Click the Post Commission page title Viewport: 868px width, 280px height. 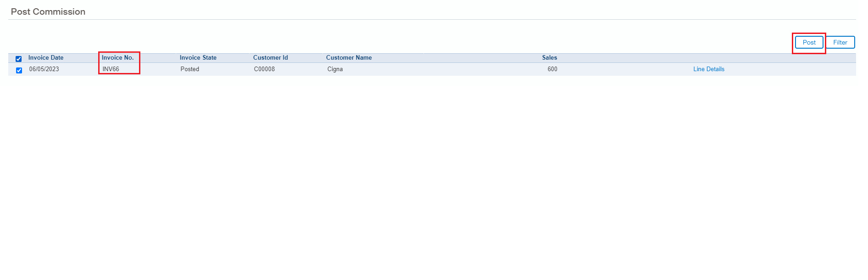[x=48, y=12]
